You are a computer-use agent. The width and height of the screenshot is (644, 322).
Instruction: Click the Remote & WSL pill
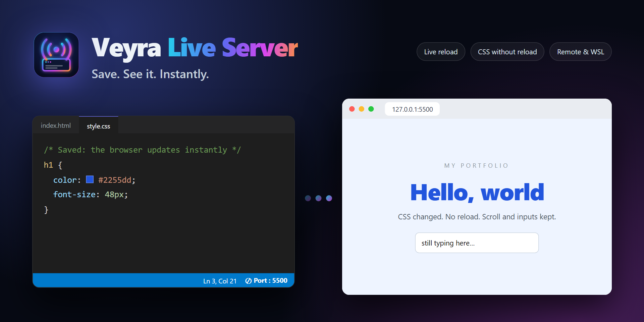(x=581, y=52)
